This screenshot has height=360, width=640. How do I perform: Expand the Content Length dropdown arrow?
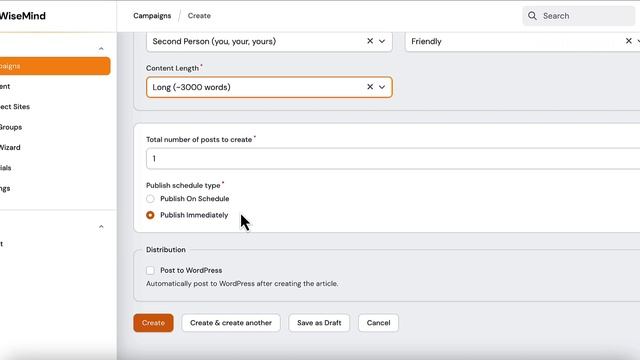[382, 87]
